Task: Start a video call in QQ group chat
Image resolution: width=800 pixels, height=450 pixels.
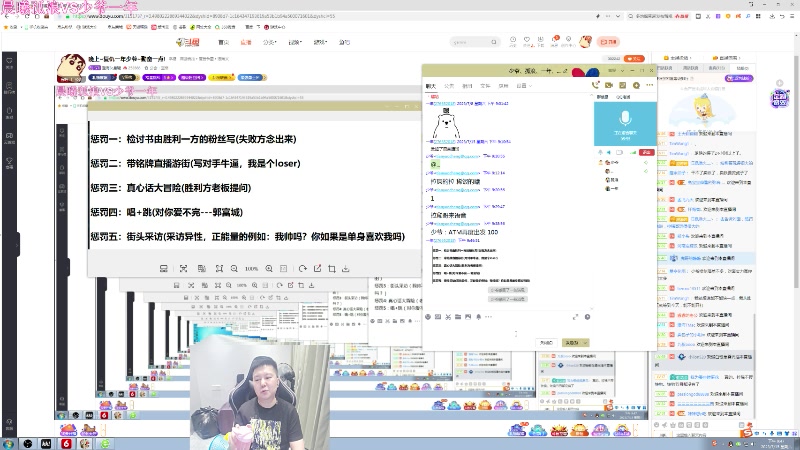Action: point(609,85)
